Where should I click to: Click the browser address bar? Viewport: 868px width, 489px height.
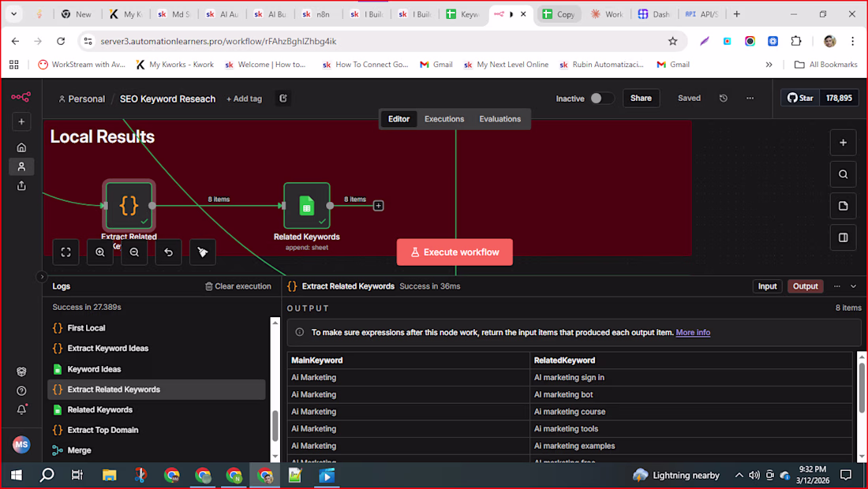(x=382, y=42)
